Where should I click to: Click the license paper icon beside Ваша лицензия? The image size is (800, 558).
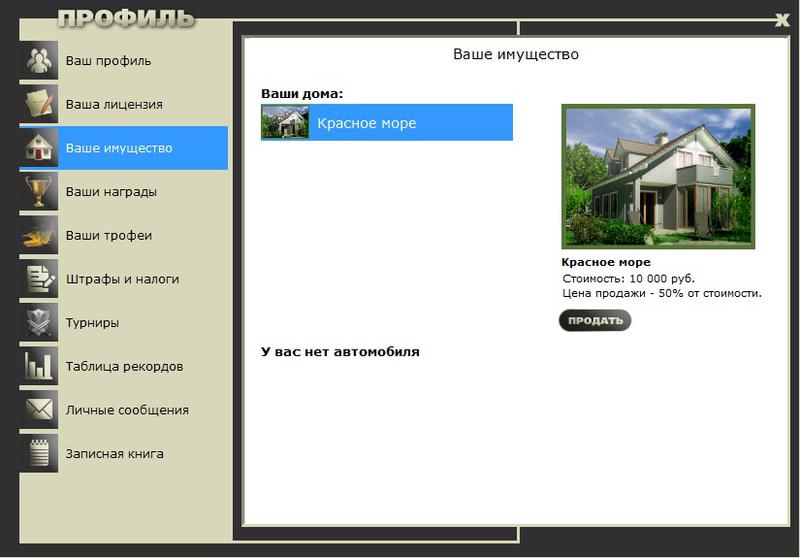[x=39, y=104]
